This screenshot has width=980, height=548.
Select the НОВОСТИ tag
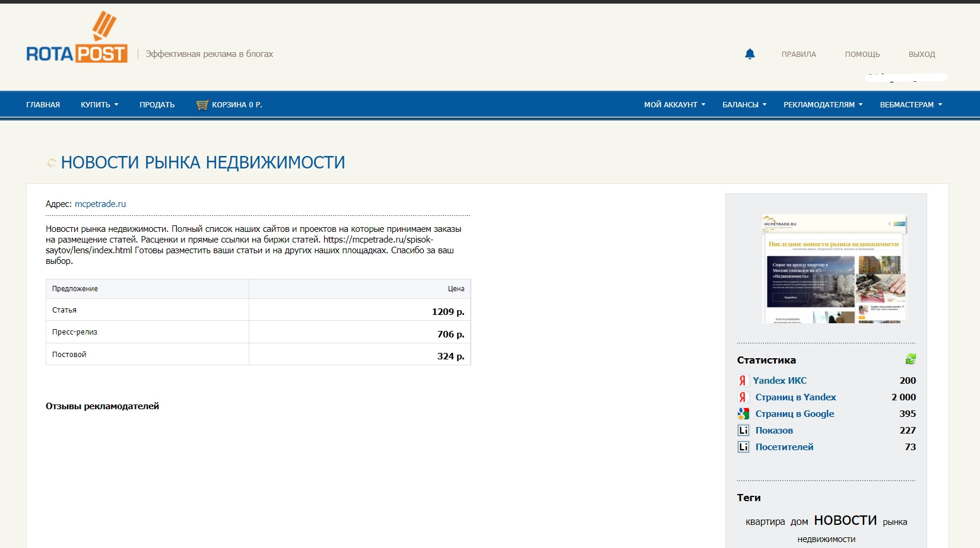(x=845, y=520)
